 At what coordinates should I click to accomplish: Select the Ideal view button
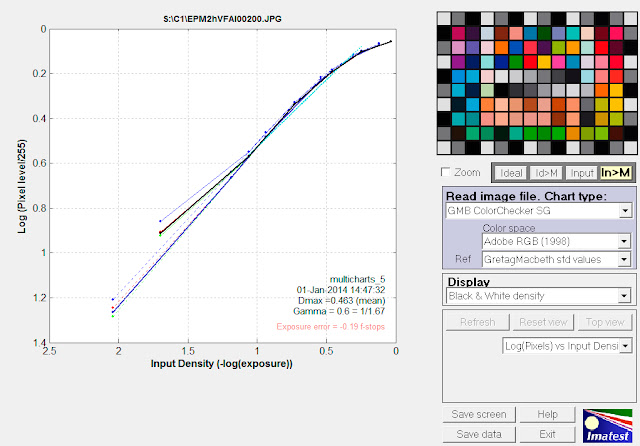(x=511, y=173)
